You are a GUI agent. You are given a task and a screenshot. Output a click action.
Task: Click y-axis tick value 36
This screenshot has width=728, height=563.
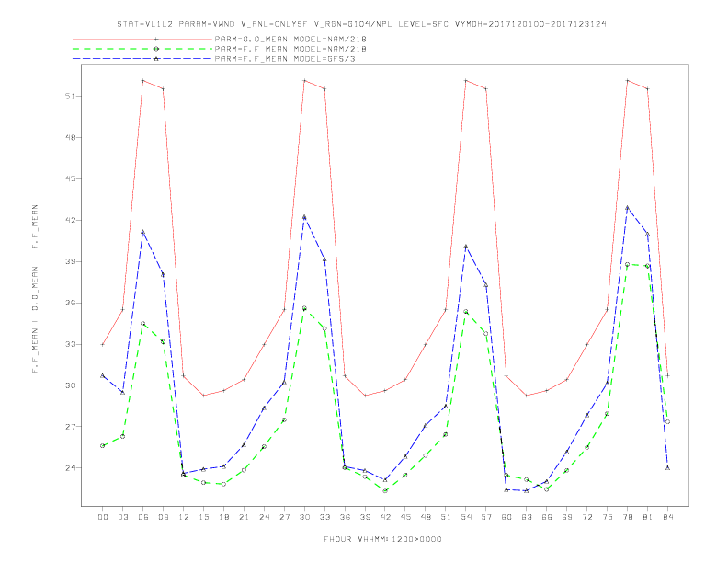71,303
